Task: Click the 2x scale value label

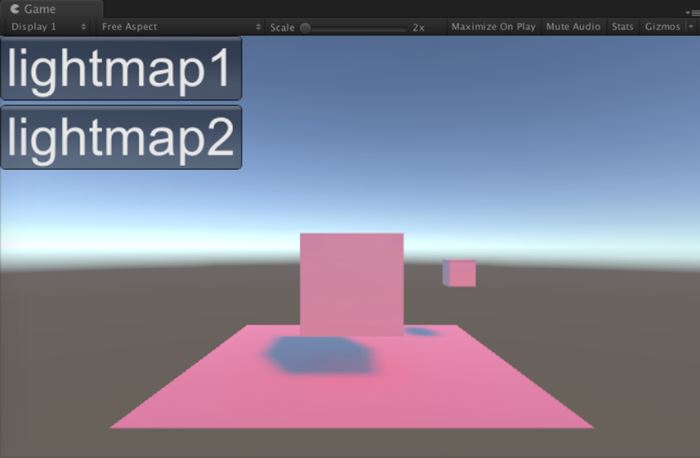Action: [x=418, y=27]
